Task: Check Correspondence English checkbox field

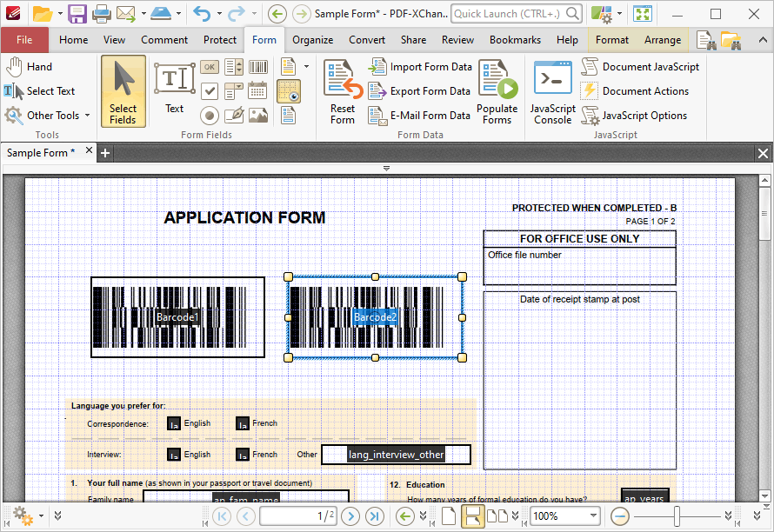Action: [174, 424]
